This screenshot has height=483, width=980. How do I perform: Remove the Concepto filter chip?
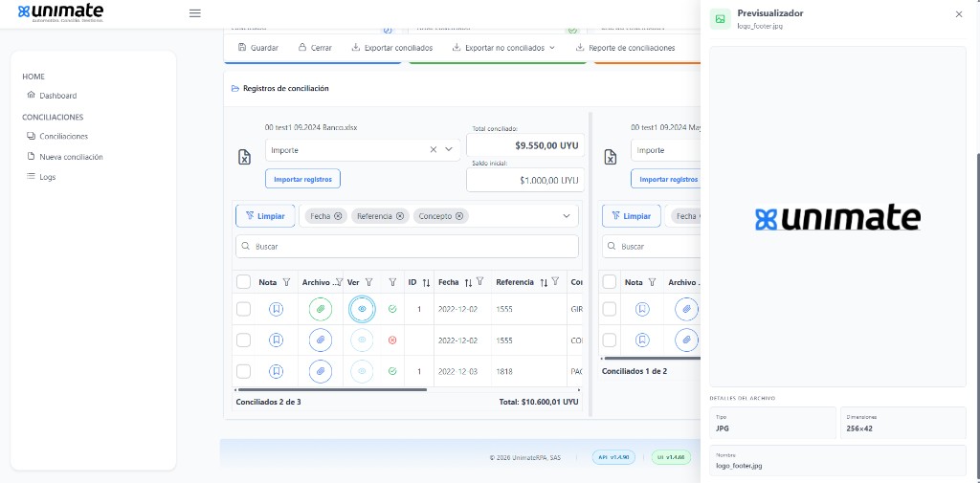point(459,216)
